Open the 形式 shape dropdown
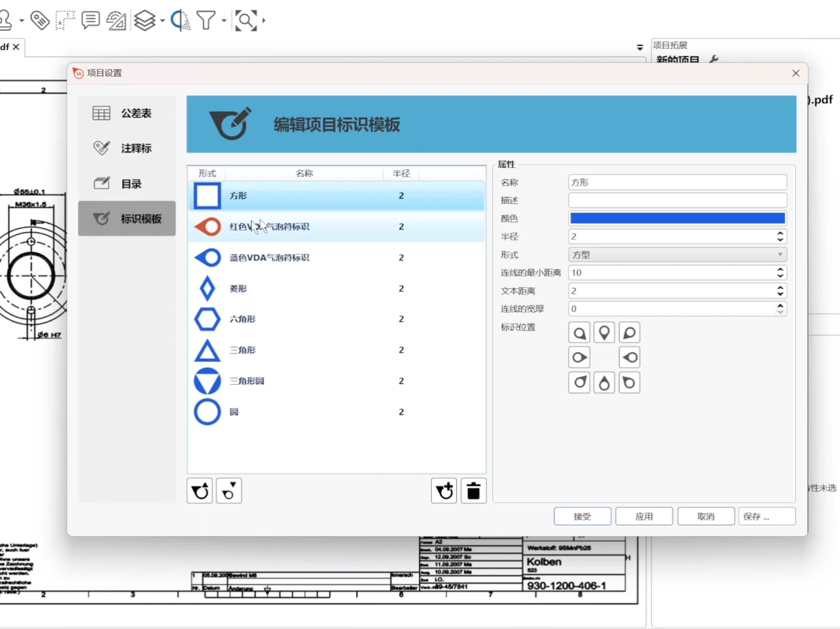The height and width of the screenshot is (629, 840). (677, 255)
